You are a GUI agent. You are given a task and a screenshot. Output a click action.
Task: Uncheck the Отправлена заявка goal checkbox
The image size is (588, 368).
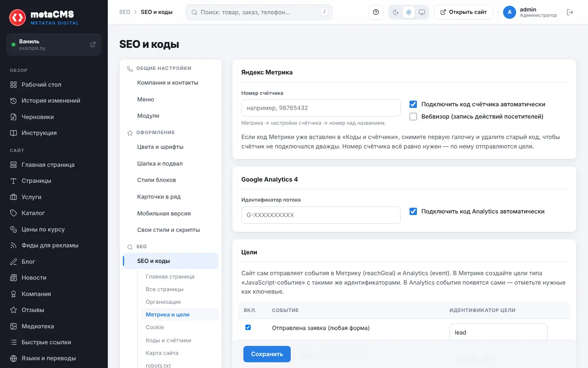[x=248, y=328]
